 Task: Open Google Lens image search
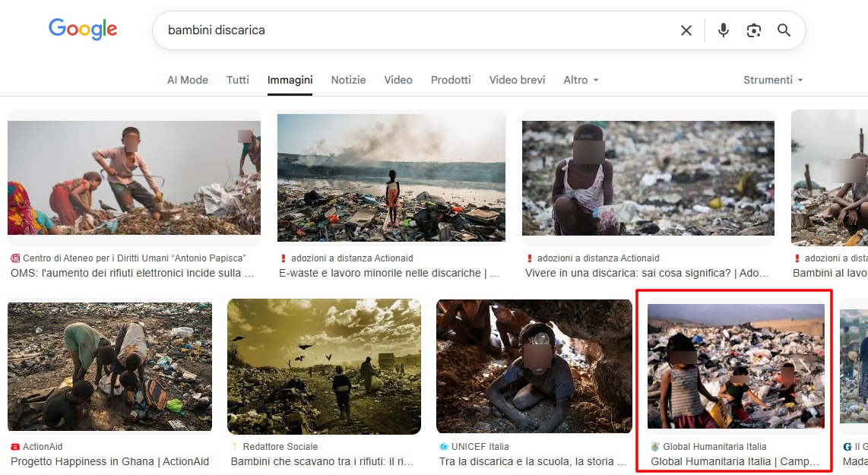(x=753, y=30)
